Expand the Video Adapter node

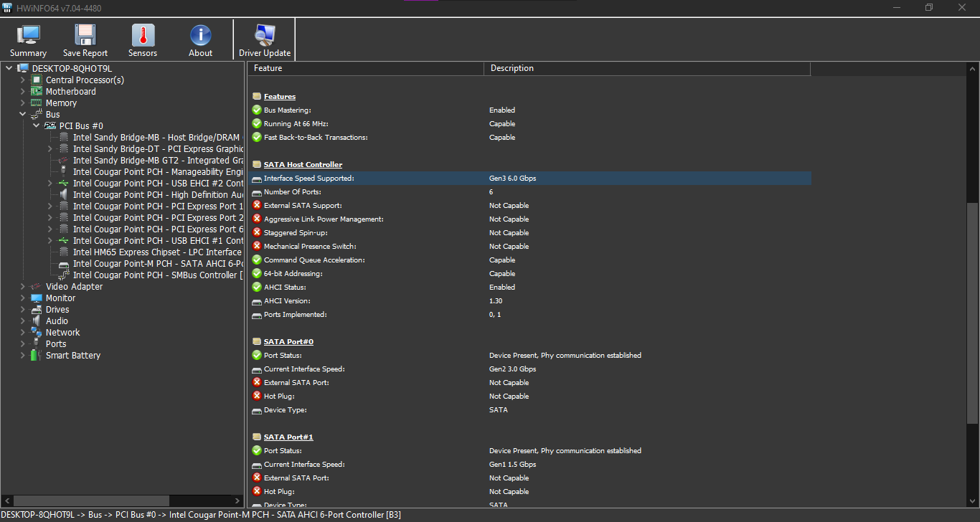point(22,286)
